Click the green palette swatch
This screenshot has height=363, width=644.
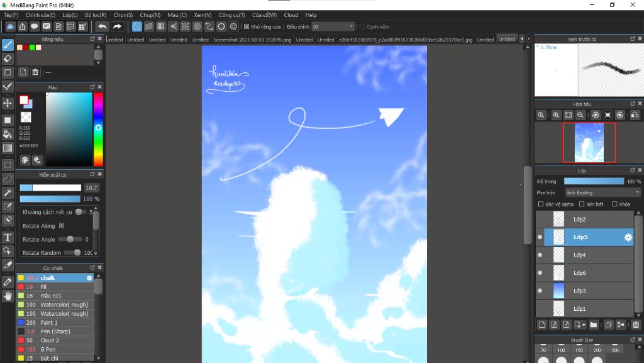point(32,47)
